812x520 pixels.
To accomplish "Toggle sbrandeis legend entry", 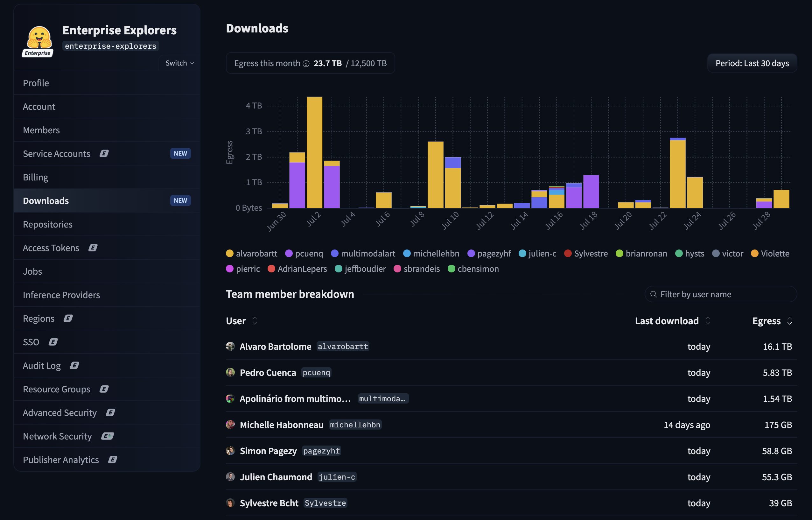I will [416, 269].
